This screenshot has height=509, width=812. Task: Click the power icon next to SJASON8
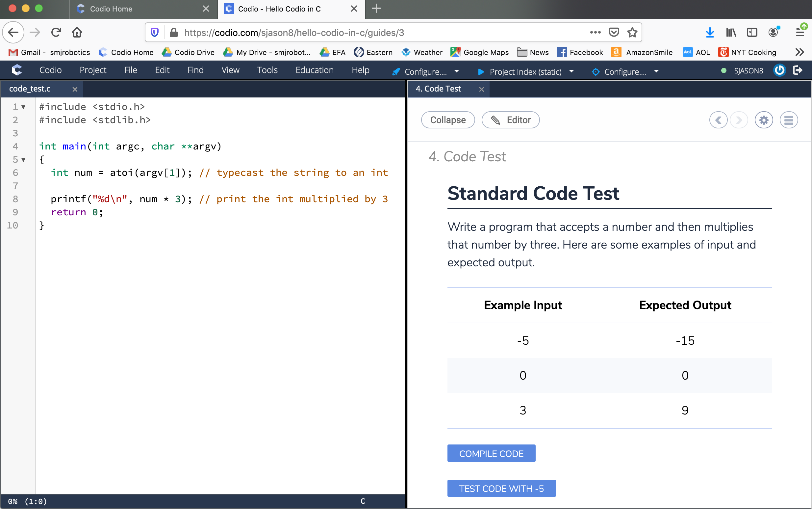tap(779, 70)
